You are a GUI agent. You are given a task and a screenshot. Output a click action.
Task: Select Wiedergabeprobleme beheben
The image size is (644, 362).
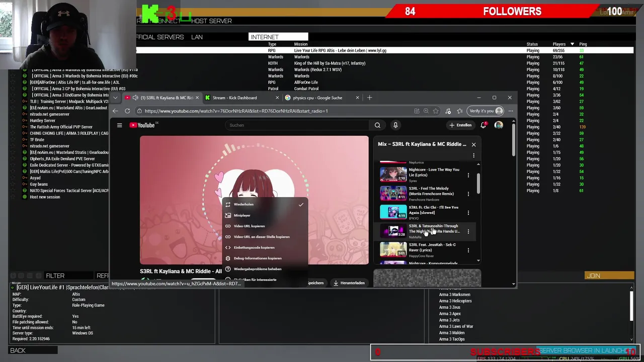click(265, 269)
